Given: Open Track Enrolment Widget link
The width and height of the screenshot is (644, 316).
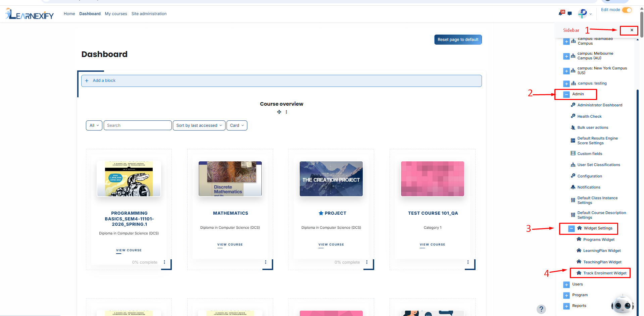Looking at the screenshot, I should (x=605, y=273).
